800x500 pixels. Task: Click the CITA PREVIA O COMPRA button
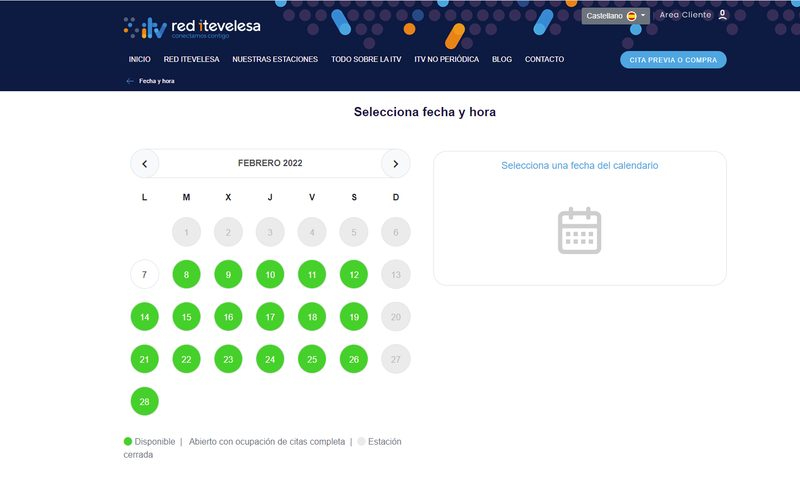673,59
